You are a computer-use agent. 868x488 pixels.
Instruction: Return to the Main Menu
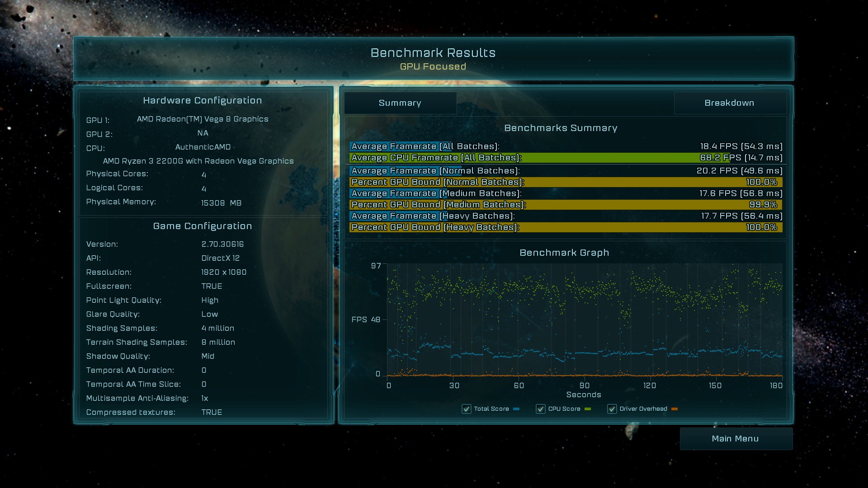pyautogui.click(x=736, y=439)
